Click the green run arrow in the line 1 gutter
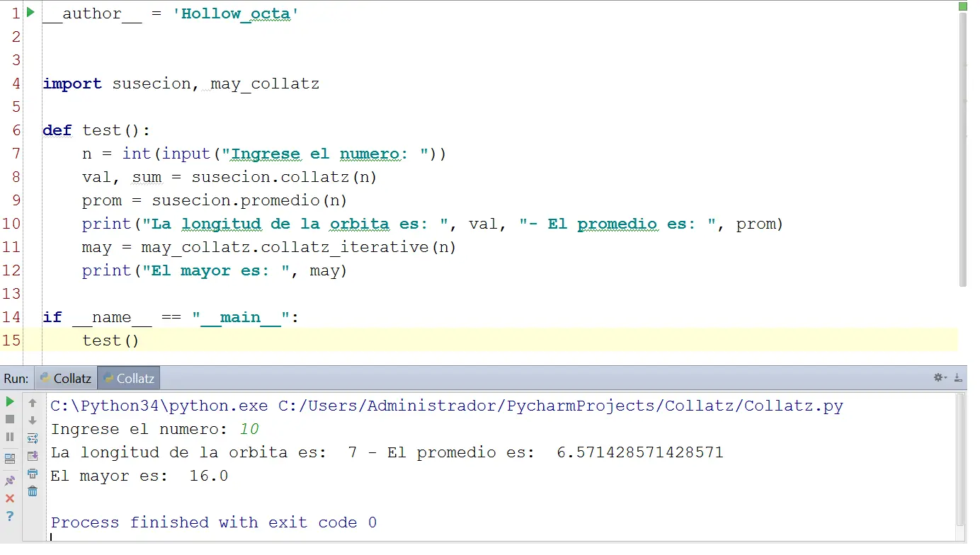Viewport: 980px width, 555px height. click(x=30, y=12)
